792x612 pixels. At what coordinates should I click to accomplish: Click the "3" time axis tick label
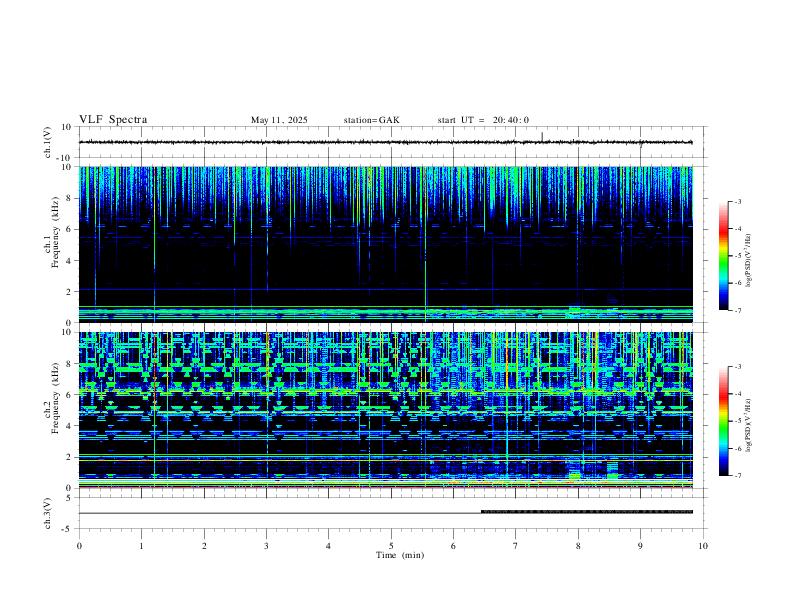coord(266,546)
